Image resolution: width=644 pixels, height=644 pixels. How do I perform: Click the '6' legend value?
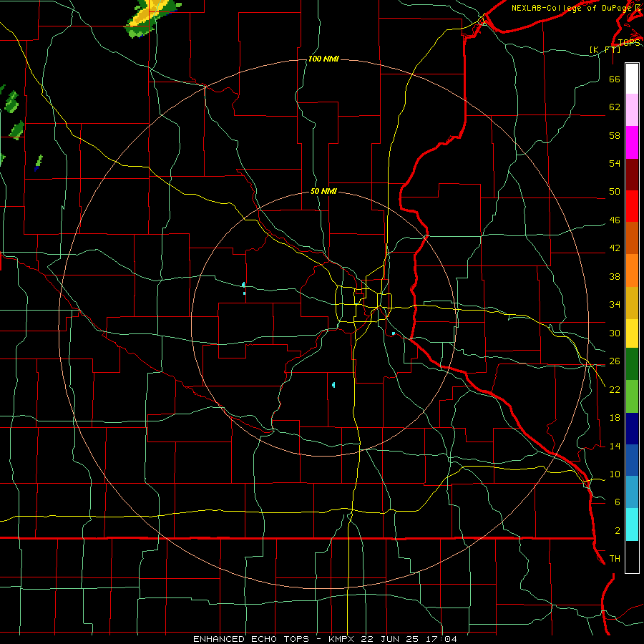[618, 502]
